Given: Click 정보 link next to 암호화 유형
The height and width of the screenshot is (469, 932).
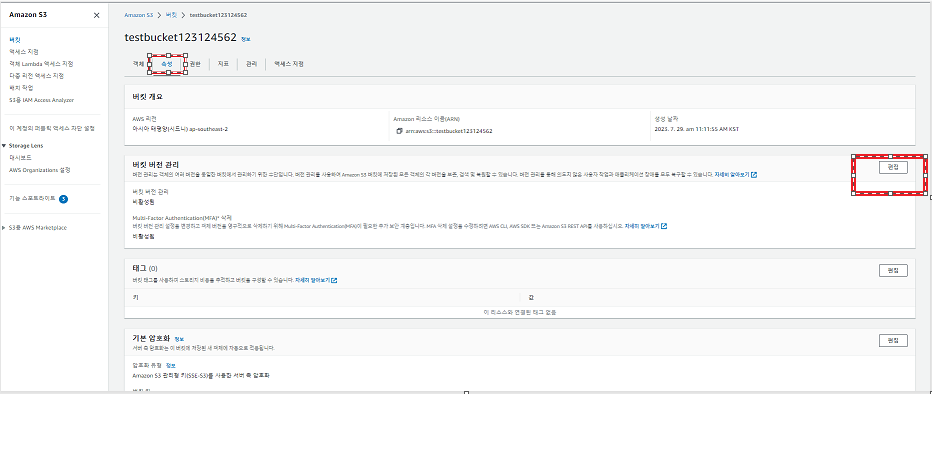Looking at the screenshot, I should (171, 366).
